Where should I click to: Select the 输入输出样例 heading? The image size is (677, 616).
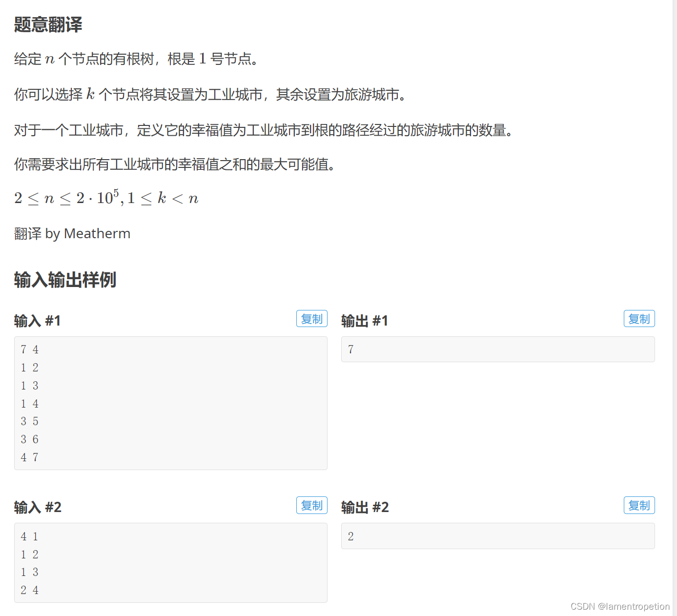tap(64, 281)
